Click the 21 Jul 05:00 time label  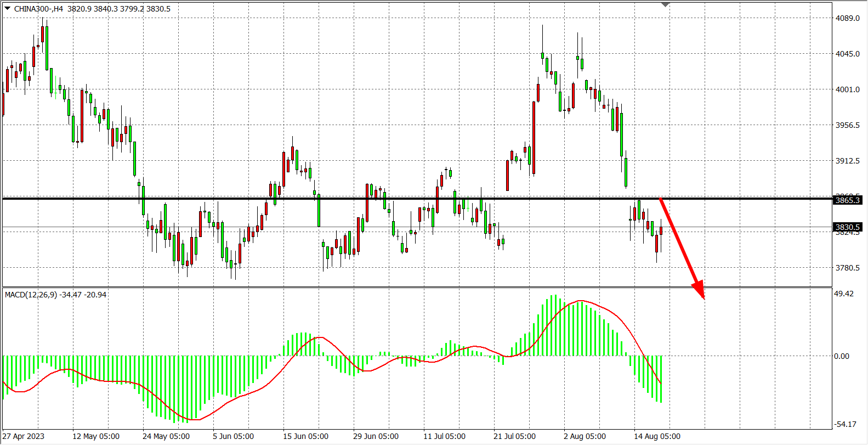pos(514,436)
